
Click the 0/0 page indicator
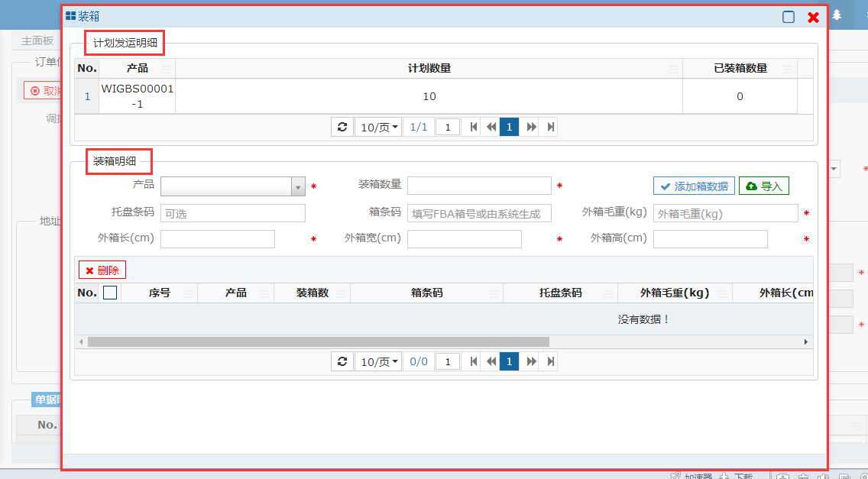click(x=419, y=361)
